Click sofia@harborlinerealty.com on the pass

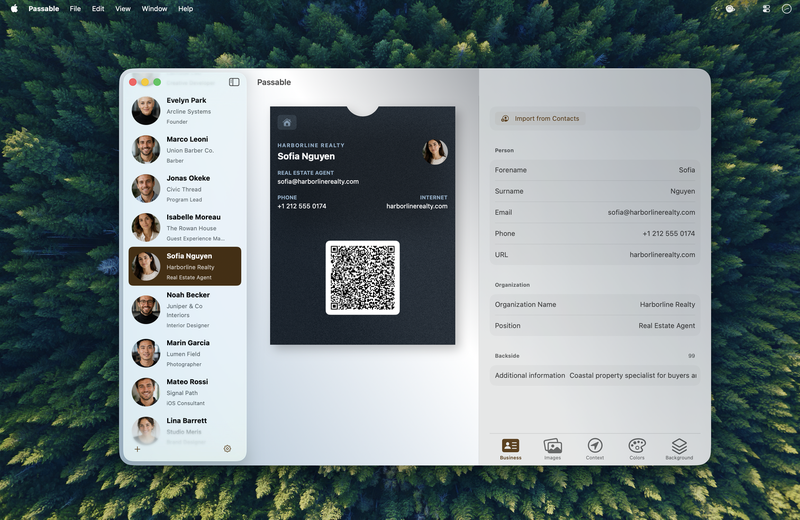pyautogui.click(x=318, y=182)
